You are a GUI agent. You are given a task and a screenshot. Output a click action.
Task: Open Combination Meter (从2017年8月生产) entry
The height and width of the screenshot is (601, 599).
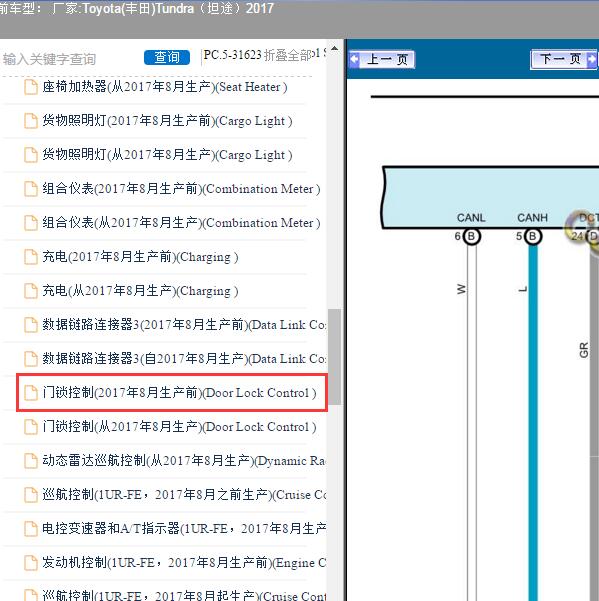(x=181, y=223)
